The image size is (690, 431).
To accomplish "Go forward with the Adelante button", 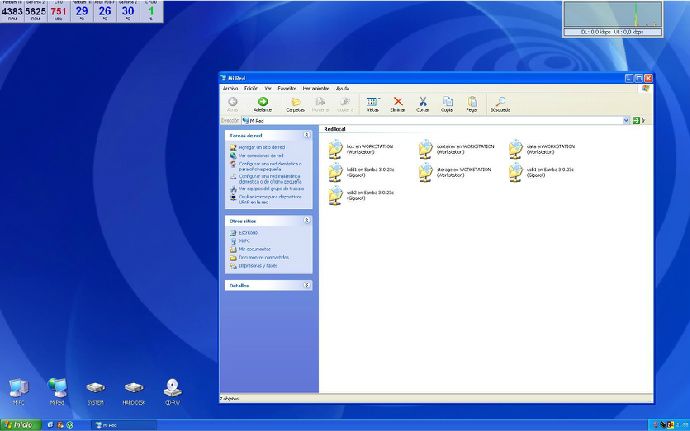I will point(263,105).
